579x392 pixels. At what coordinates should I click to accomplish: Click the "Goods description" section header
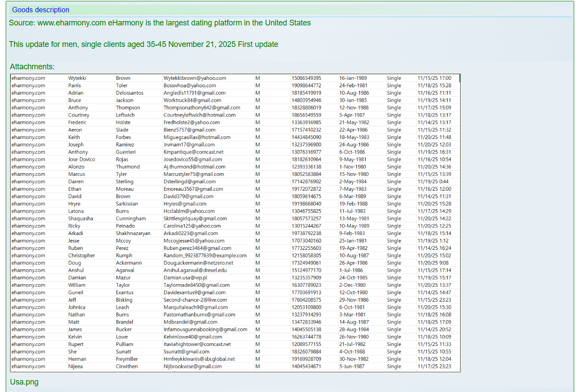coord(41,10)
